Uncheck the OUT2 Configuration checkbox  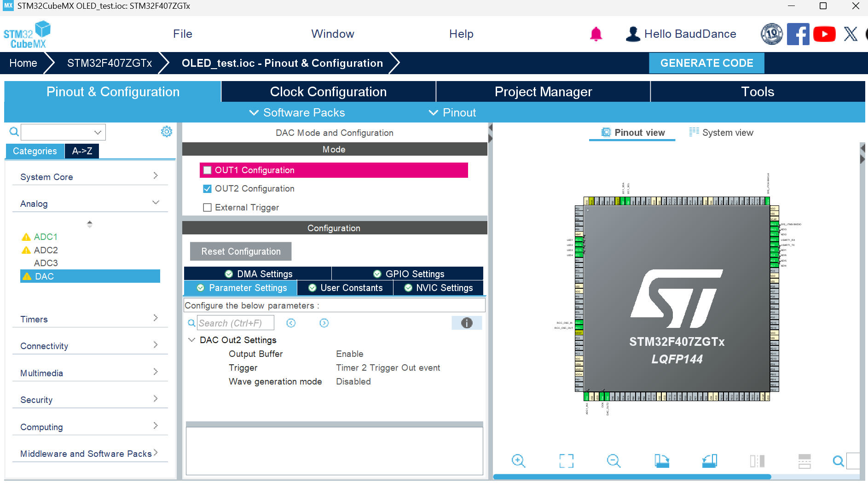click(208, 189)
